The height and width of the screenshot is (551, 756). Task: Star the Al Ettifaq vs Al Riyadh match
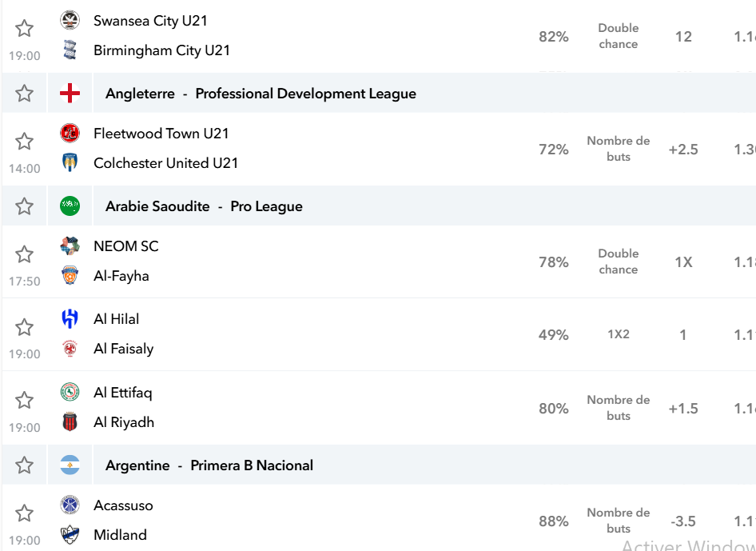coord(24,401)
